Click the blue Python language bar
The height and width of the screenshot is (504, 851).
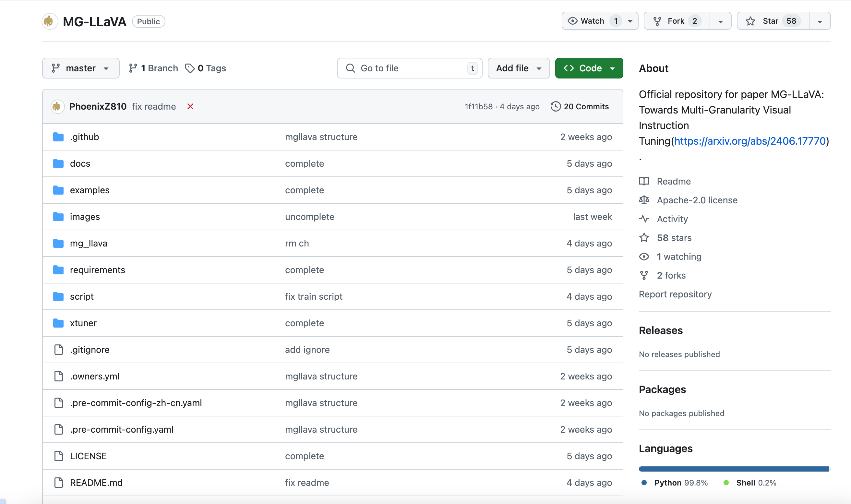(x=734, y=469)
